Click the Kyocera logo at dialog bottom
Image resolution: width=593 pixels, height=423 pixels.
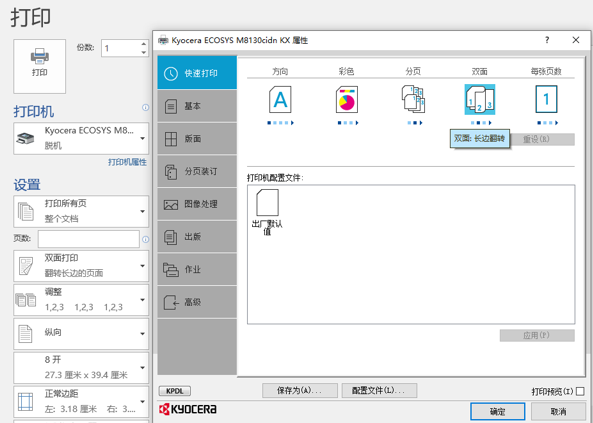click(x=188, y=409)
